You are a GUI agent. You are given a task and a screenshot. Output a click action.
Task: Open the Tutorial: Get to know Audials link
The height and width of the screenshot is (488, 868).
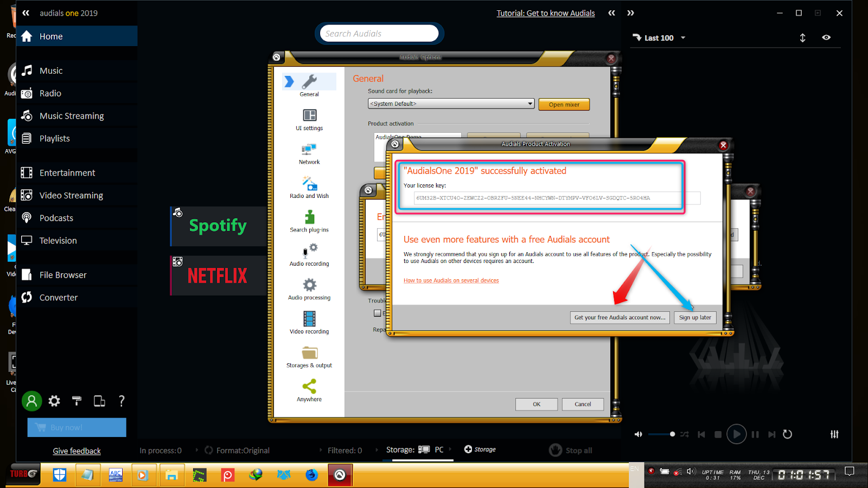point(546,13)
